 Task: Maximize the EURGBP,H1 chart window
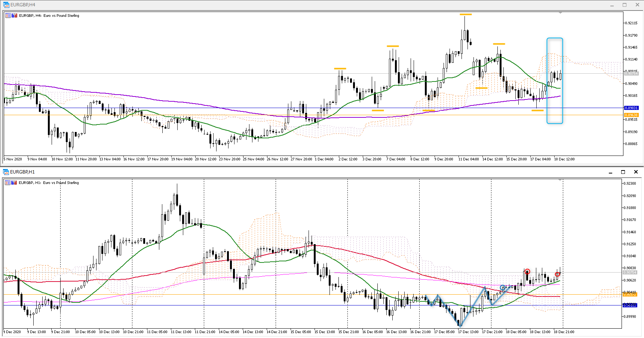(623, 172)
